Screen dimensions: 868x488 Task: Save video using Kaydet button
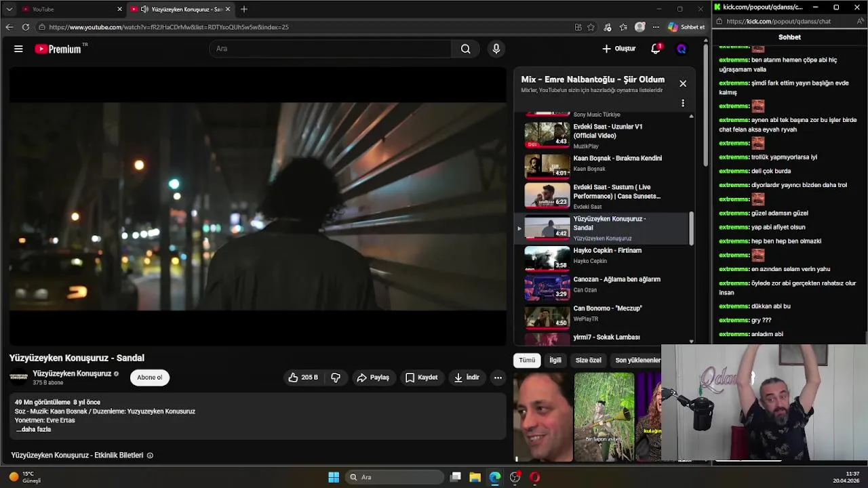pyautogui.click(x=421, y=378)
